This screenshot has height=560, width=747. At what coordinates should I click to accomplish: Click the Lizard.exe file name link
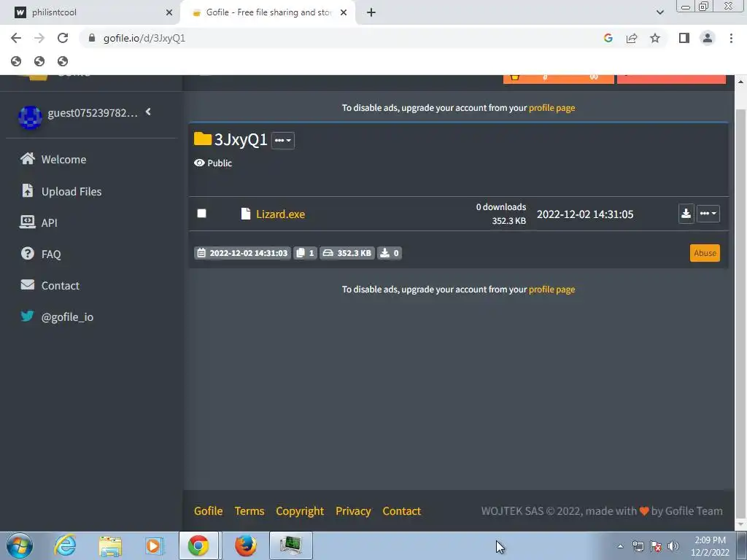(280, 214)
